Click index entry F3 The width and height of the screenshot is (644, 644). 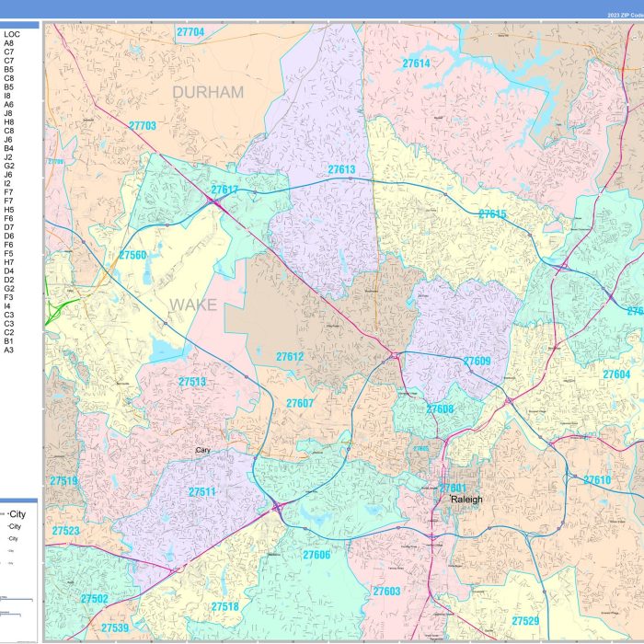click(8, 297)
